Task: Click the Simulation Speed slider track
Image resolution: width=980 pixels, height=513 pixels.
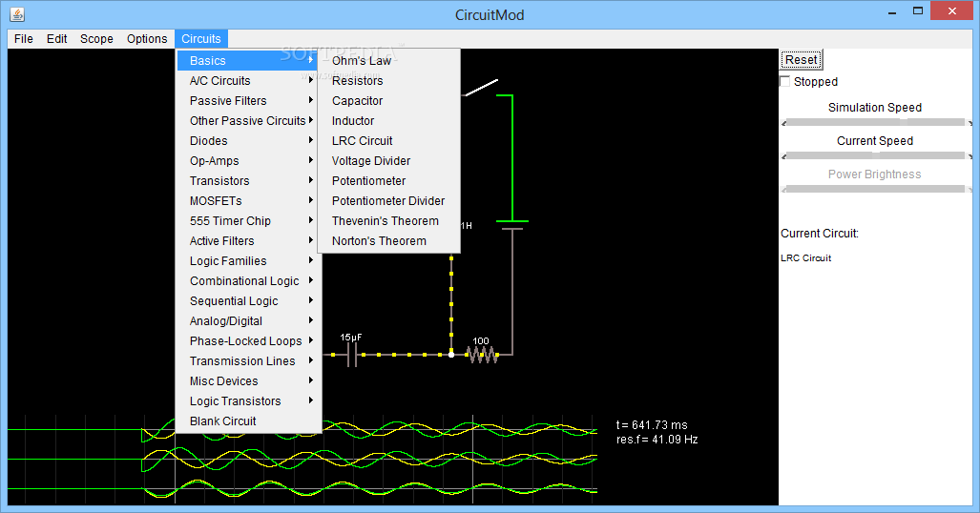Action: click(x=875, y=122)
